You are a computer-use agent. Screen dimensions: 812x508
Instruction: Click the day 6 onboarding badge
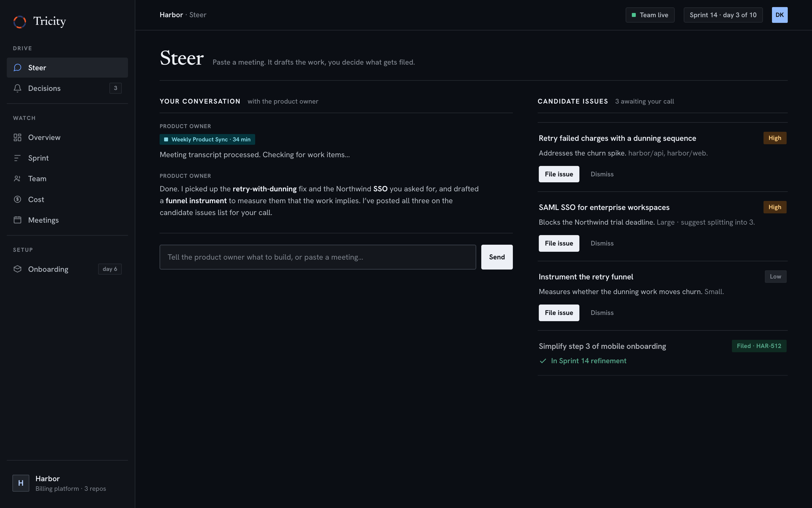click(x=110, y=269)
